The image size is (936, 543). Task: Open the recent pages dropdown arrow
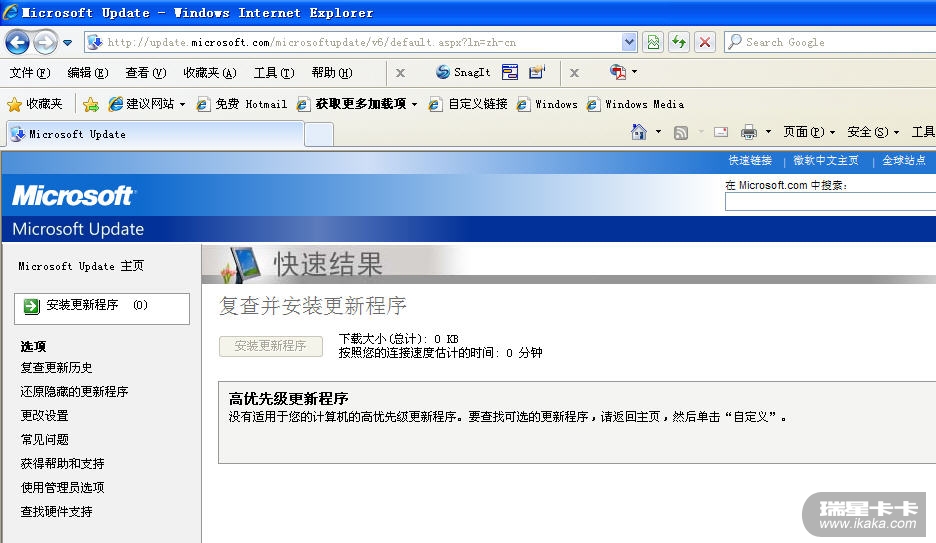(67, 43)
